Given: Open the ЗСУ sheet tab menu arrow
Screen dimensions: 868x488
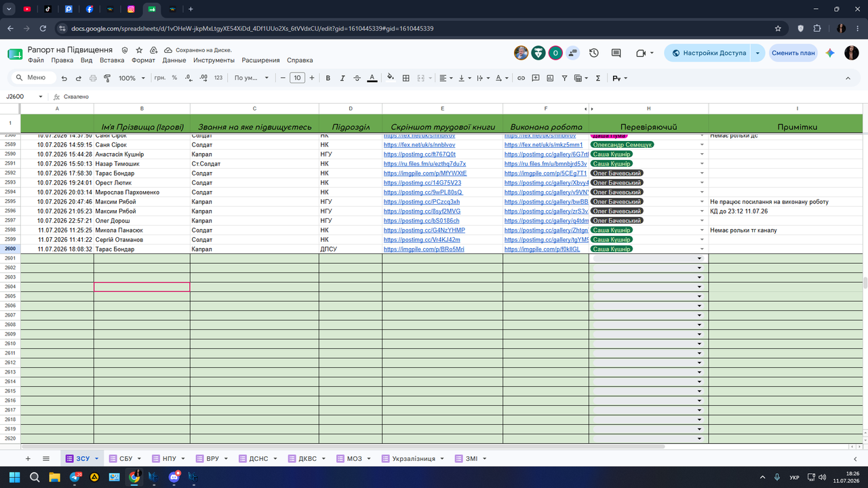Looking at the screenshot, I should coord(96,459).
